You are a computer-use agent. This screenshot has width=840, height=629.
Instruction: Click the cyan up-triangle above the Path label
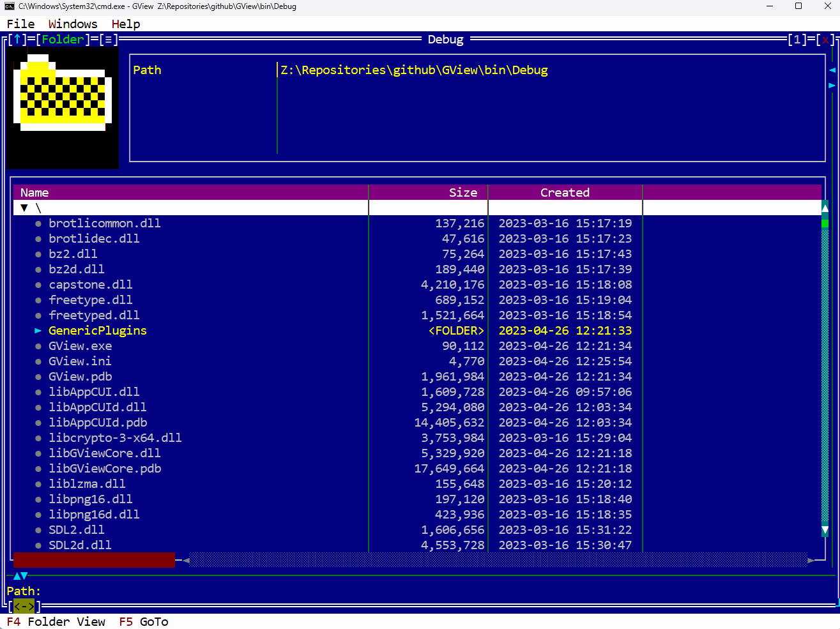click(18, 576)
